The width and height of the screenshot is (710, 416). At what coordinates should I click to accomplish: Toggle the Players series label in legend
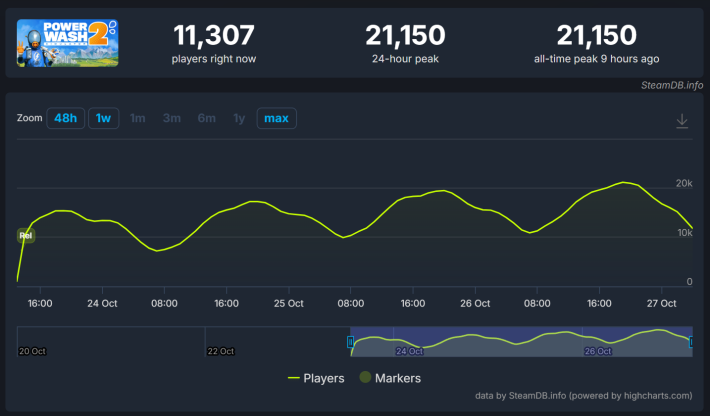324,378
